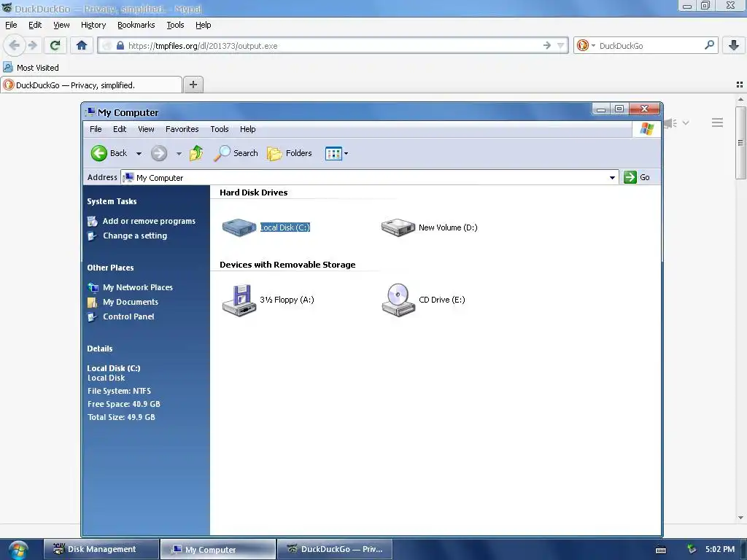Screen dimensions: 747x560
Task: Click scrollbar down arrow on browser page
Action: (740, 518)
